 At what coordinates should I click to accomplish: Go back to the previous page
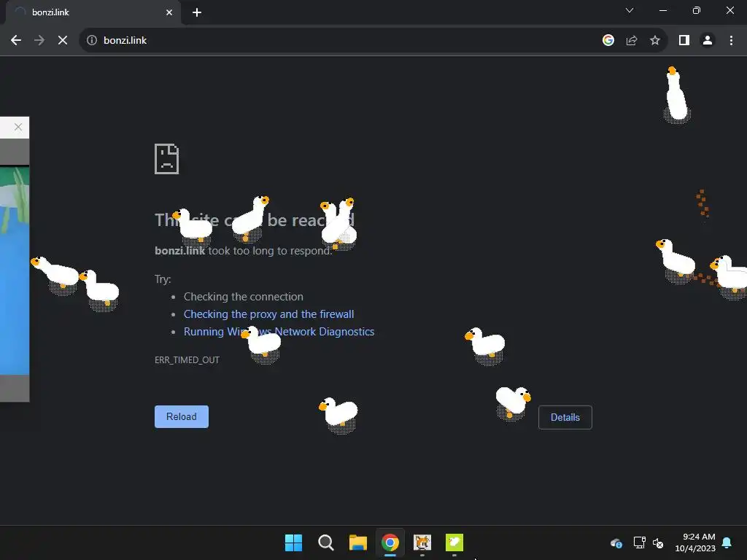coord(16,41)
